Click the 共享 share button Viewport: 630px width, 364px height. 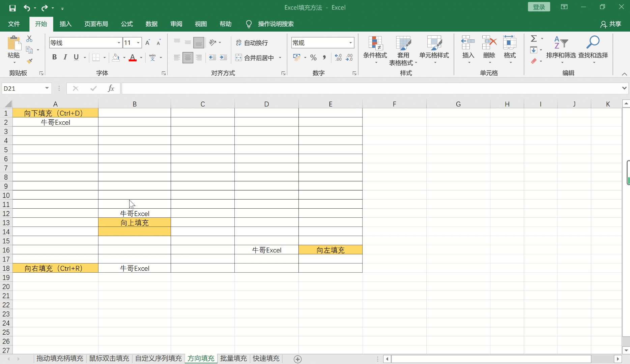tap(611, 24)
